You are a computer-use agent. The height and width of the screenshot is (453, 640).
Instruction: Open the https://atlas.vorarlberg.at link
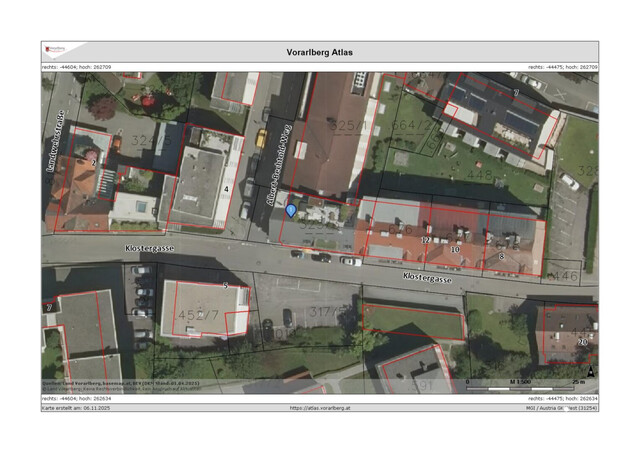coord(320,408)
